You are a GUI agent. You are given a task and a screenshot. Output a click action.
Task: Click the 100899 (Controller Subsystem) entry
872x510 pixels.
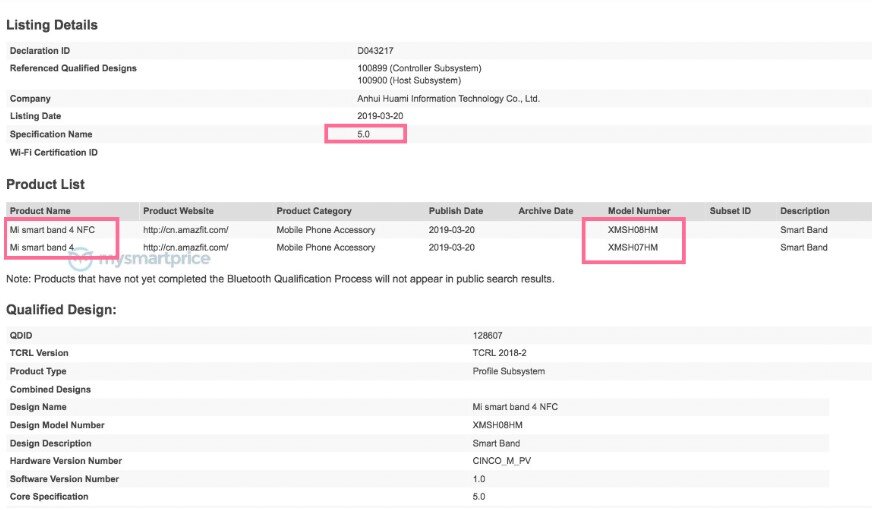(419, 68)
